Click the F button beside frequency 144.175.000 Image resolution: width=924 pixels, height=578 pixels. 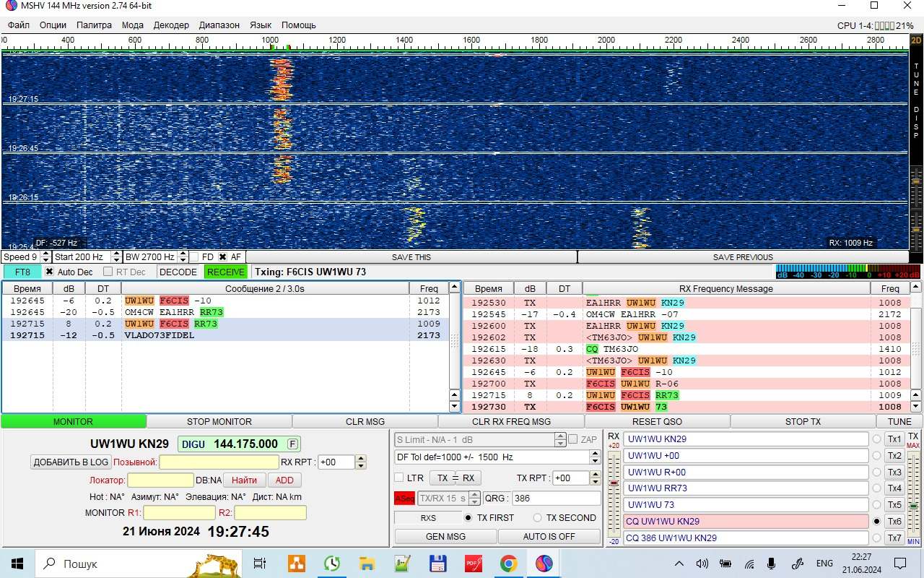pos(292,444)
